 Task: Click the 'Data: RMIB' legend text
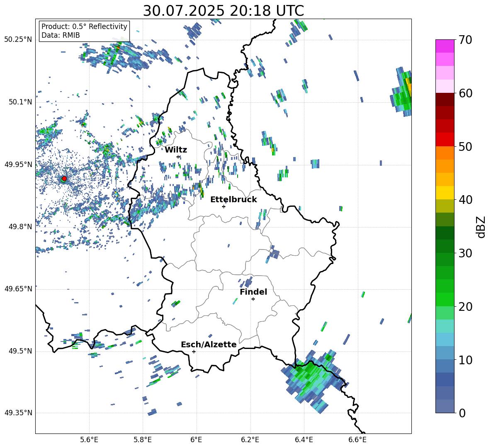(x=61, y=35)
